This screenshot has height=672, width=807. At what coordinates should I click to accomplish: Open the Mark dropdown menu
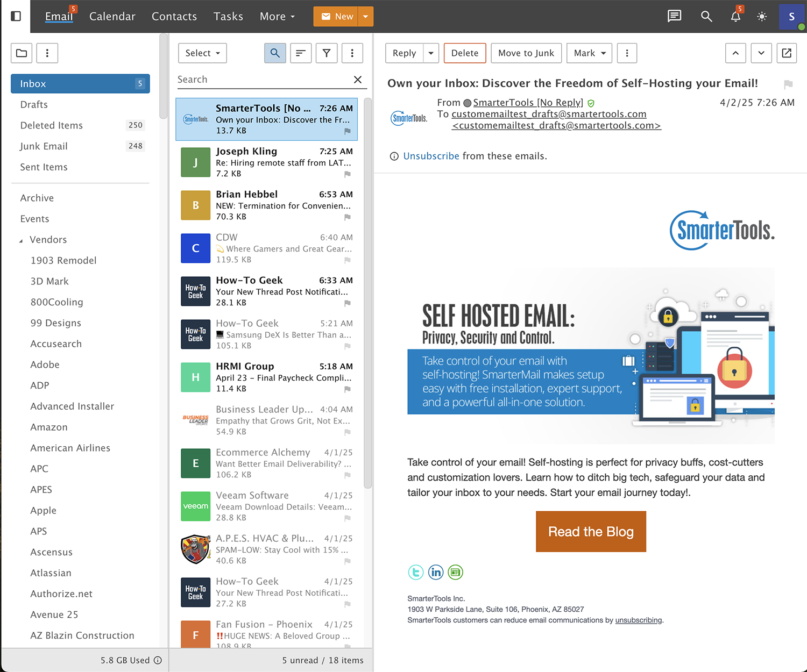[x=589, y=53]
